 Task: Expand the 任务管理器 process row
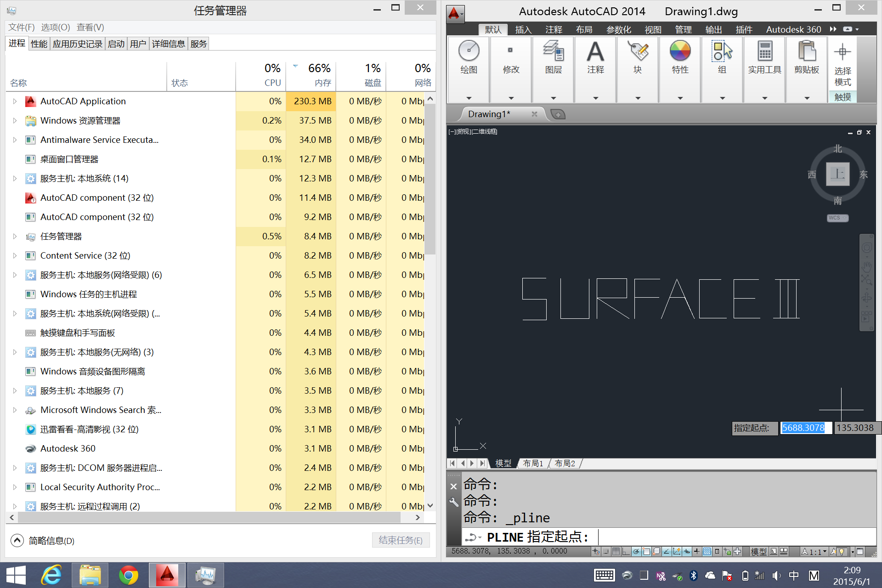pos(15,237)
